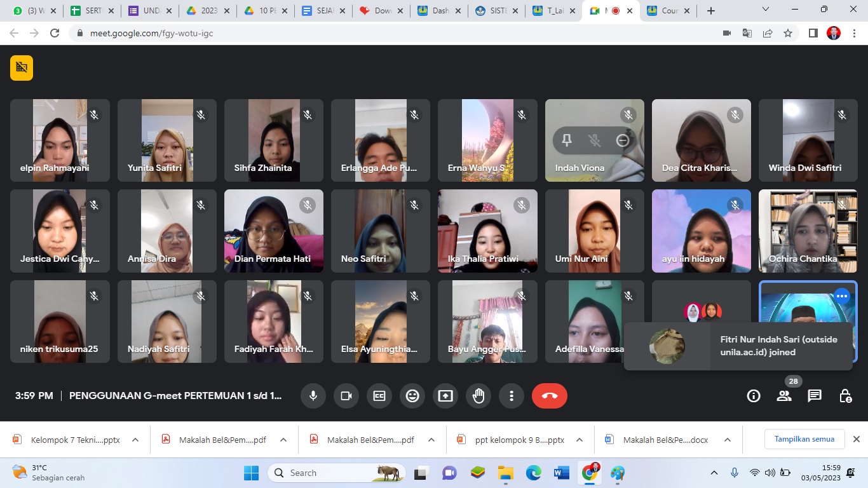Open the Chrome tab search chevron
Screen dimensions: 868x488
[x=766, y=10]
